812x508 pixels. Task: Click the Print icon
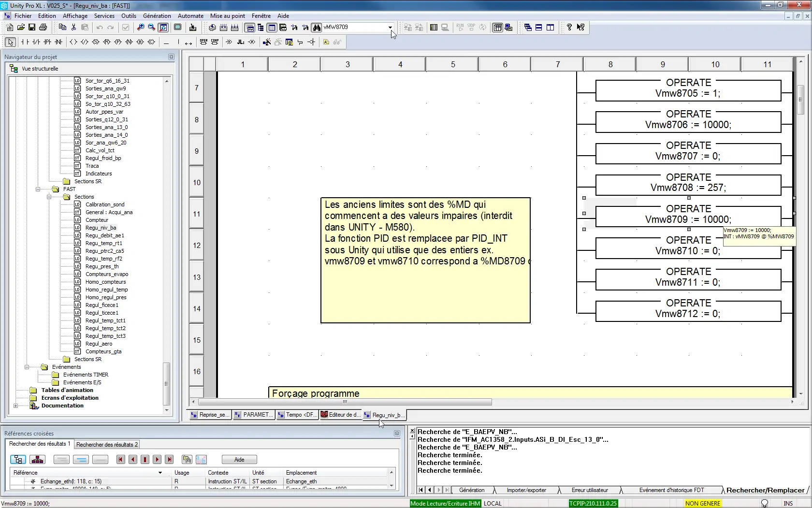coord(43,28)
